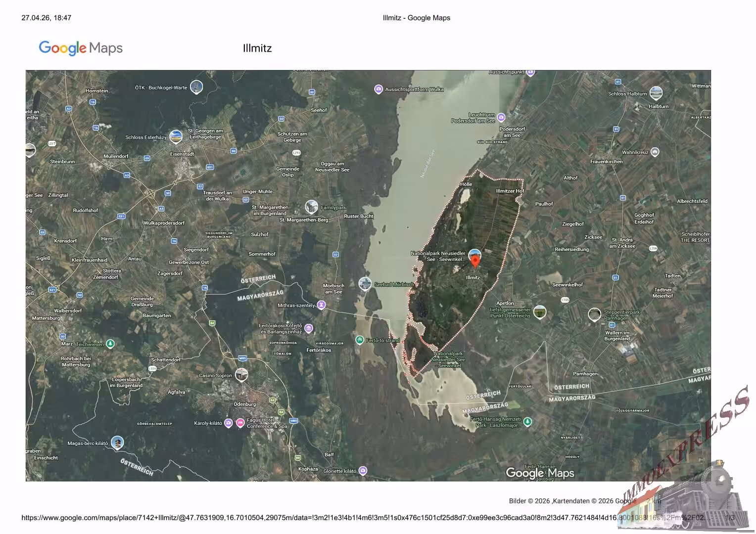Open the Seebad Mörbisch photo marker
Viewport: 756px width, 534px height.
point(365,283)
